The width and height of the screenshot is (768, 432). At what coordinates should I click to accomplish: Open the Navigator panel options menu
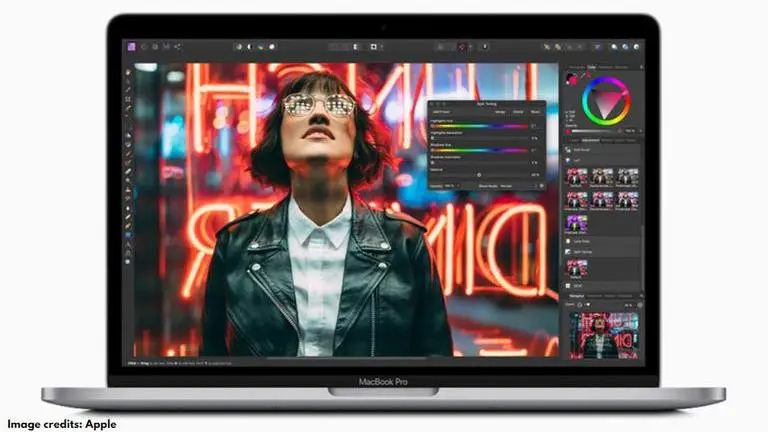[641, 296]
